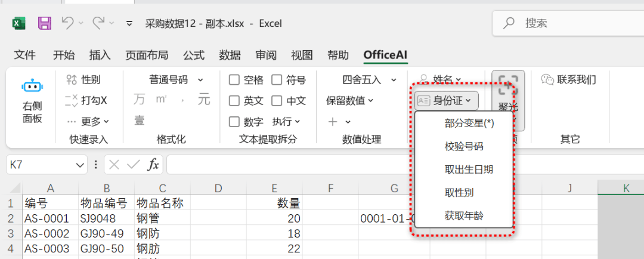Tick the 符号 checkbox
Screen dimensions: 644x259
(277, 80)
